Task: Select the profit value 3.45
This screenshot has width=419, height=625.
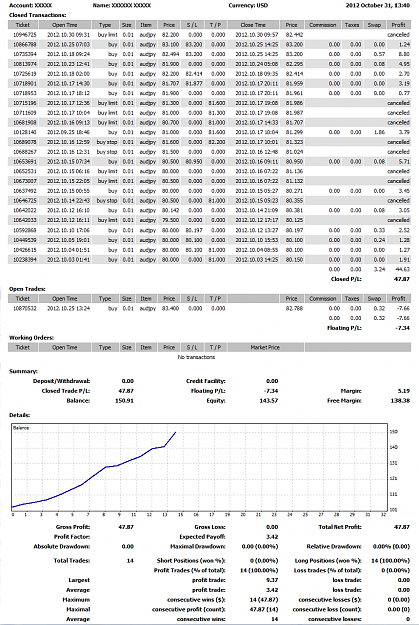Action: click(404, 191)
